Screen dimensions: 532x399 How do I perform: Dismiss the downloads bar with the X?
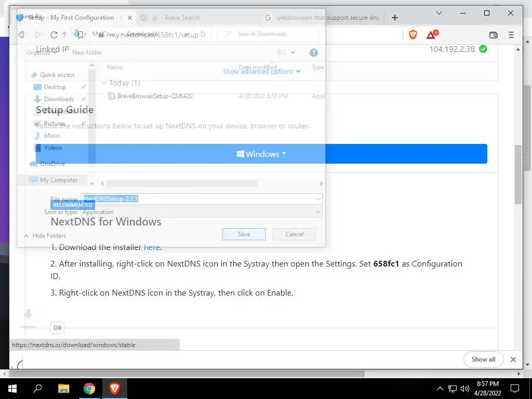[513, 360]
